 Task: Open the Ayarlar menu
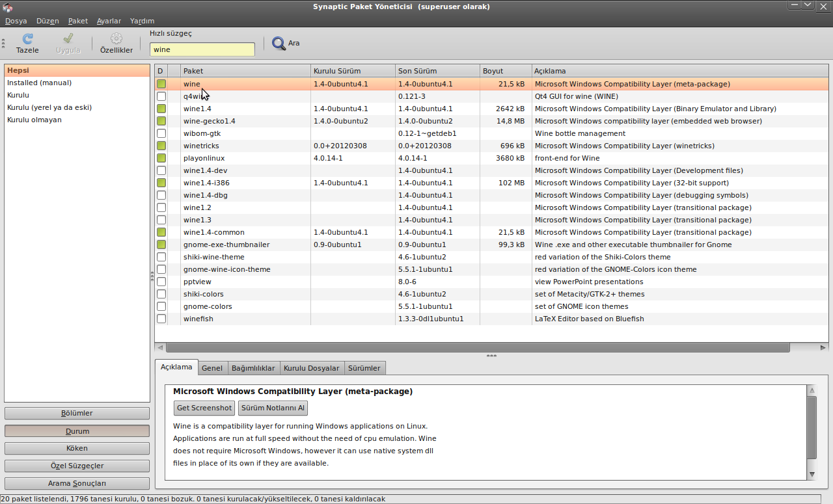[x=109, y=21]
